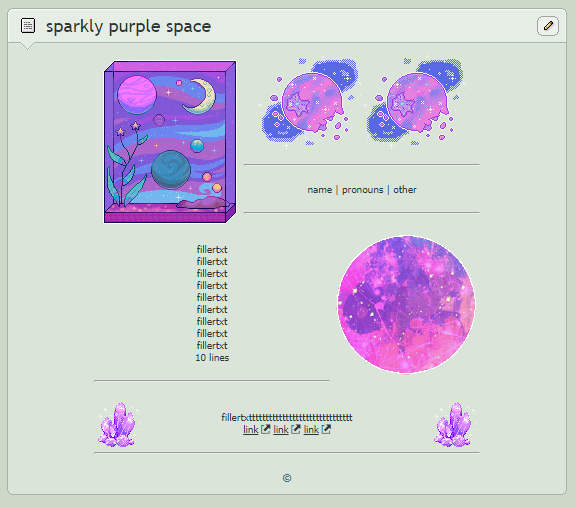Open the second link
Image resolution: width=576 pixels, height=508 pixels.
point(281,429)
